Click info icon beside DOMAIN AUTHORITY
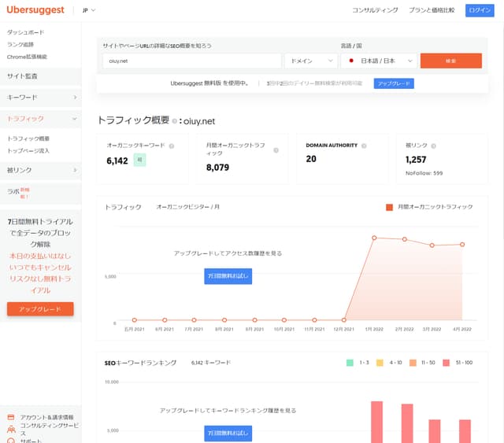504x443 pixels. 364,146
